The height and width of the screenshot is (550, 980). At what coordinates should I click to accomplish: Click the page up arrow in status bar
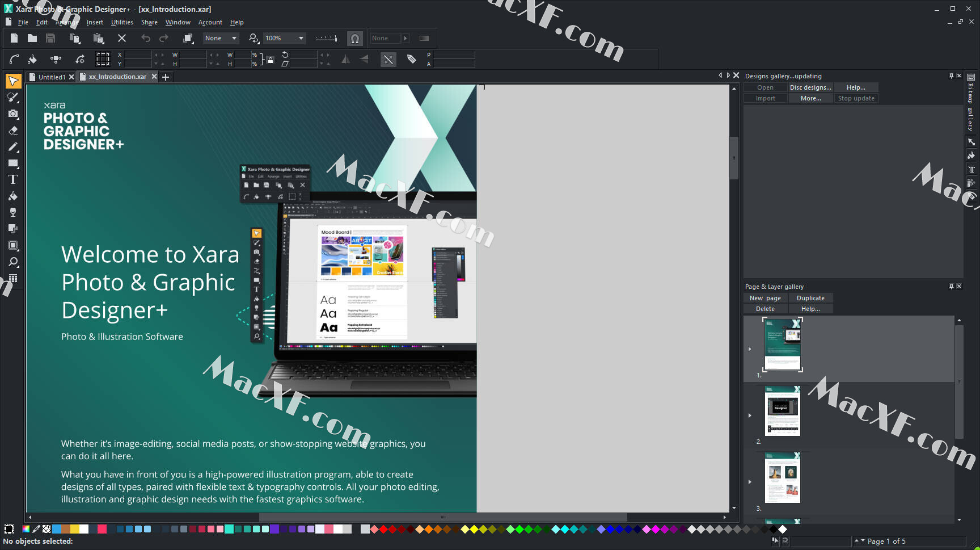click(856, 541)
